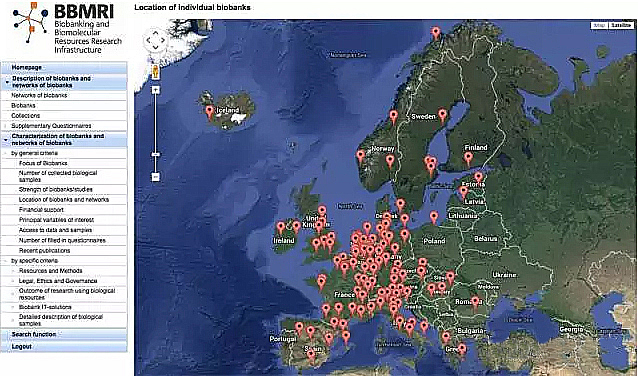638x376 pixels.
Task: Click the map zoom slider handle
Action: (155, 155)
